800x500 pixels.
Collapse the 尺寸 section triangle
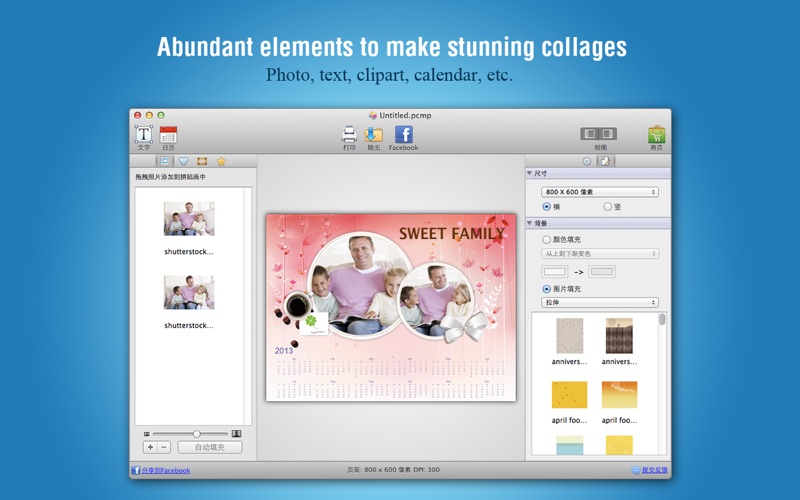click(x=530, y=173)
